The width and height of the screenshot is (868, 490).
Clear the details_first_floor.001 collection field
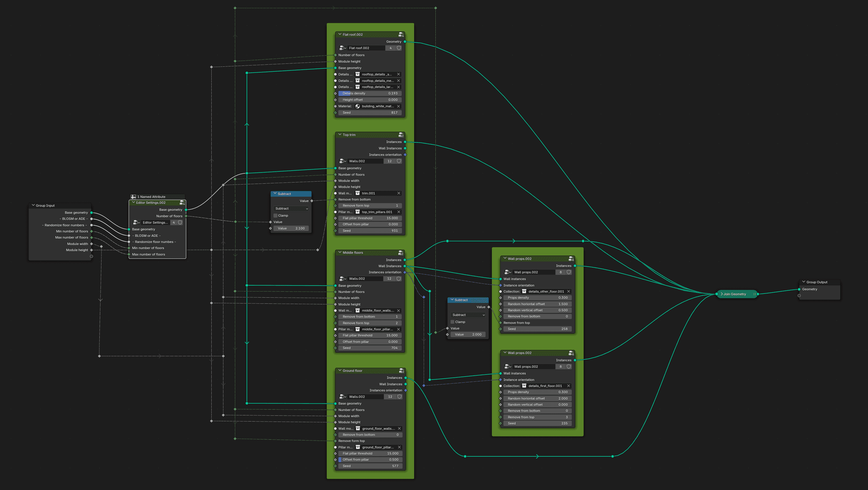tap(568, 386)
